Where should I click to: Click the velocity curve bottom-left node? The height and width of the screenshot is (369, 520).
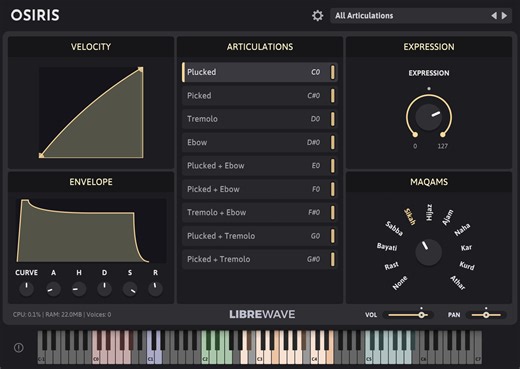pyautogui.click(x=41, y=155)
